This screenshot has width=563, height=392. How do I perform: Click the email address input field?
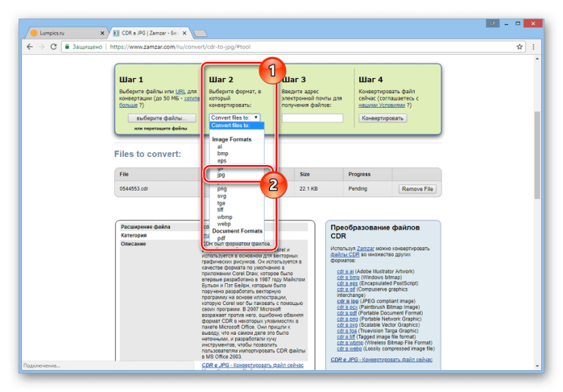click(x=313, y=118)
